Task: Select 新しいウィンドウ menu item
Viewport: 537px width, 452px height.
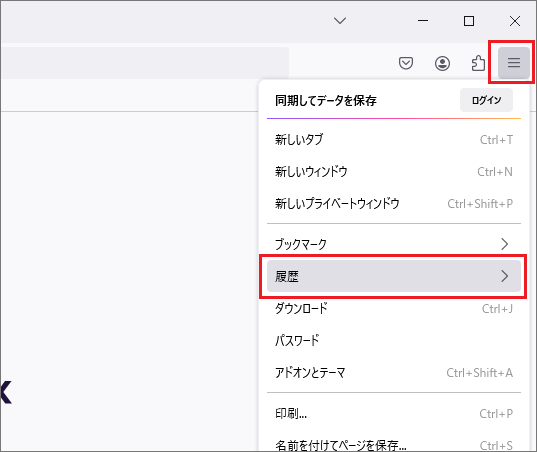Action: point(394,172)
